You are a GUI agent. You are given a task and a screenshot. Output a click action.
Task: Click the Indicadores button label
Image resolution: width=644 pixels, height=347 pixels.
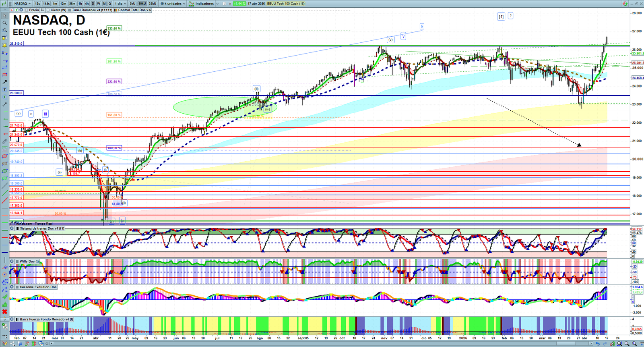tap(204, 4)
